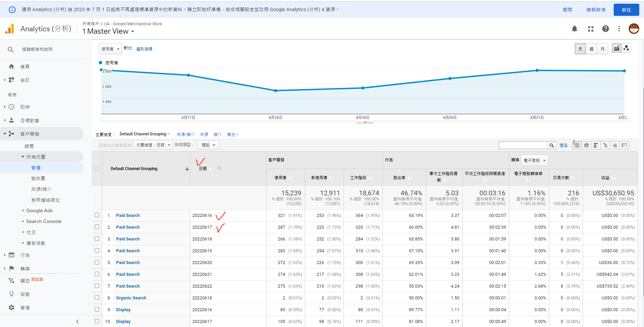Go to 首頁 in sidebar

[x=25, y=67]
